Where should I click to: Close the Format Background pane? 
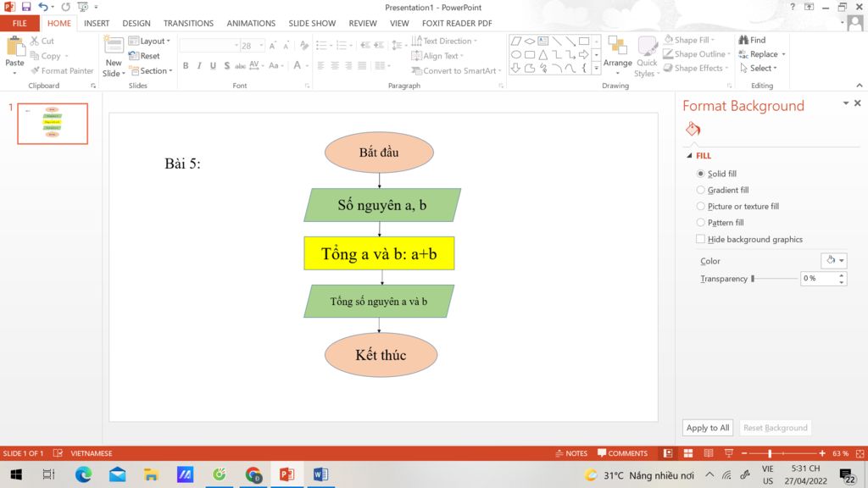pos(858,103)
